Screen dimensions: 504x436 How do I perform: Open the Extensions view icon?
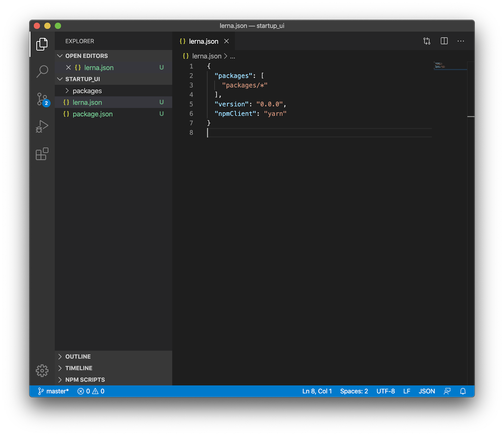[x=42, y=154]
